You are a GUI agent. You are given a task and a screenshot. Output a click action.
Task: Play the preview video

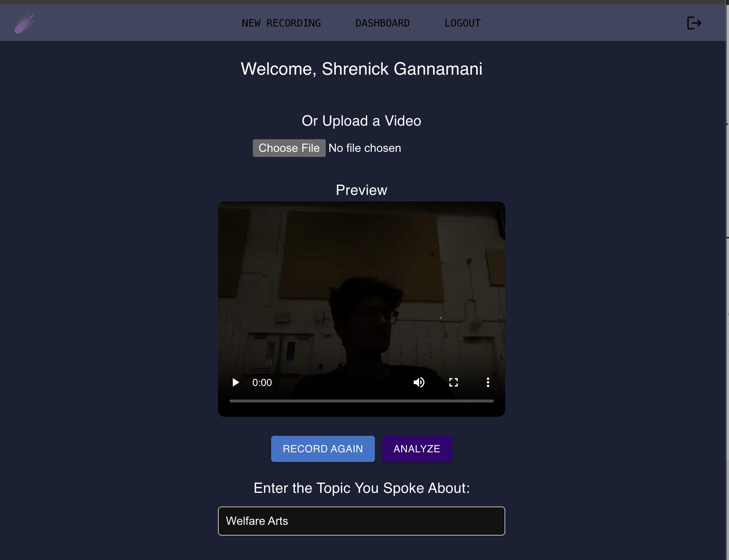pyautogui.click(x=236, y=382)
